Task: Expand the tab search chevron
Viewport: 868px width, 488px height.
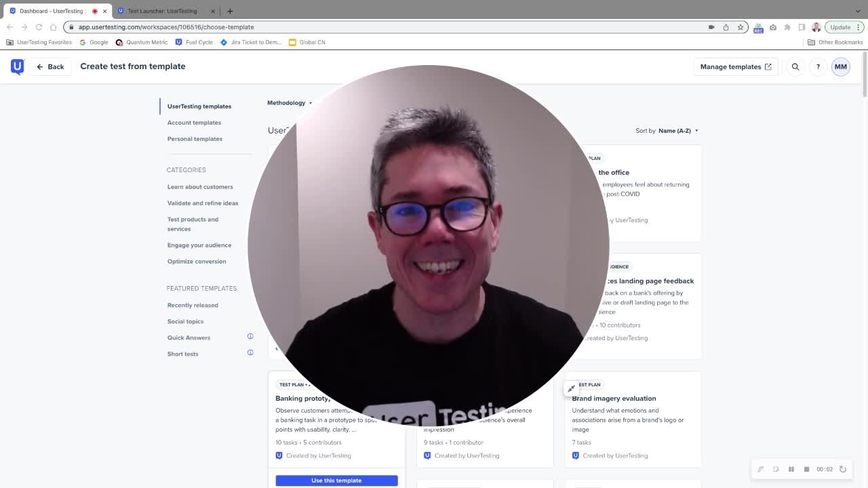Action: (858, 11)
